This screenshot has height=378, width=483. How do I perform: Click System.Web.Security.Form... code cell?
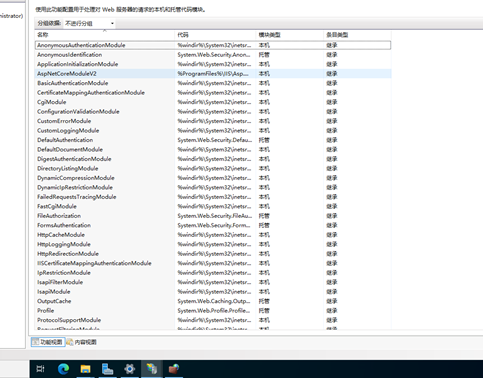214,225
